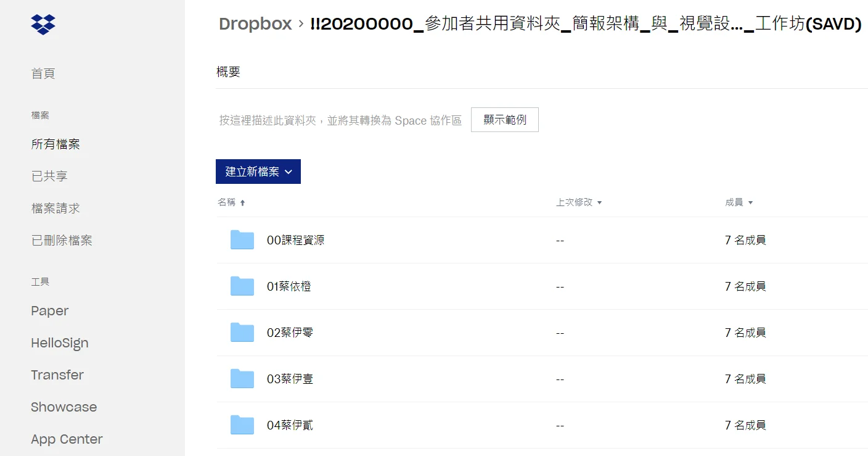
Task: Open Showcase from the tools list
Action: [x=64, y=407]
